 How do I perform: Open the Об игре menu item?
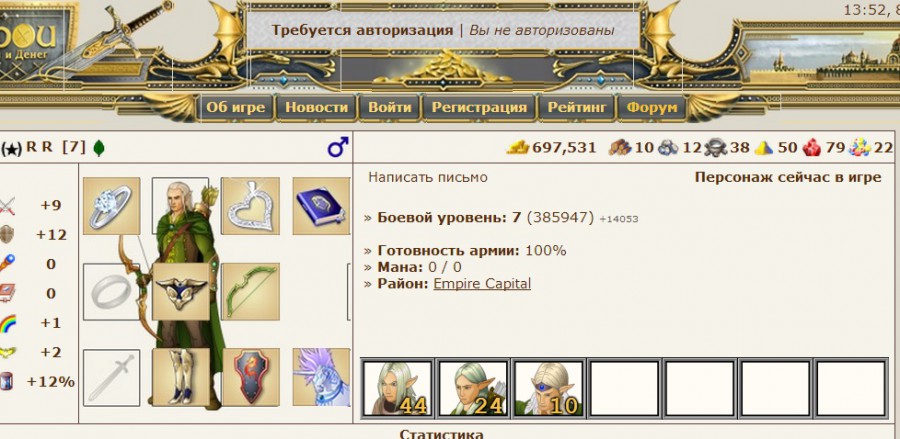tap(236, 107)
